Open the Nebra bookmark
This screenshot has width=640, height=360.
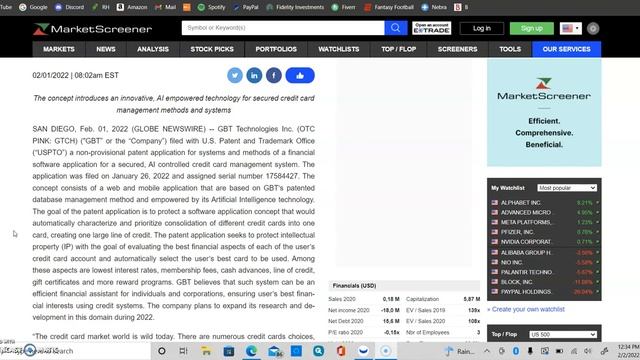point(434,7)
